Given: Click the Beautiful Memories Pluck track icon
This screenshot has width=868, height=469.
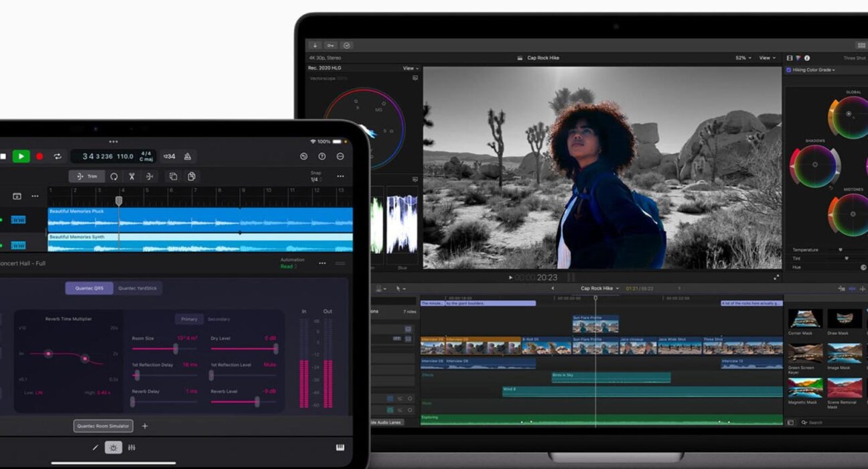Looking at the screenshot, I should (x=18, y=220).
